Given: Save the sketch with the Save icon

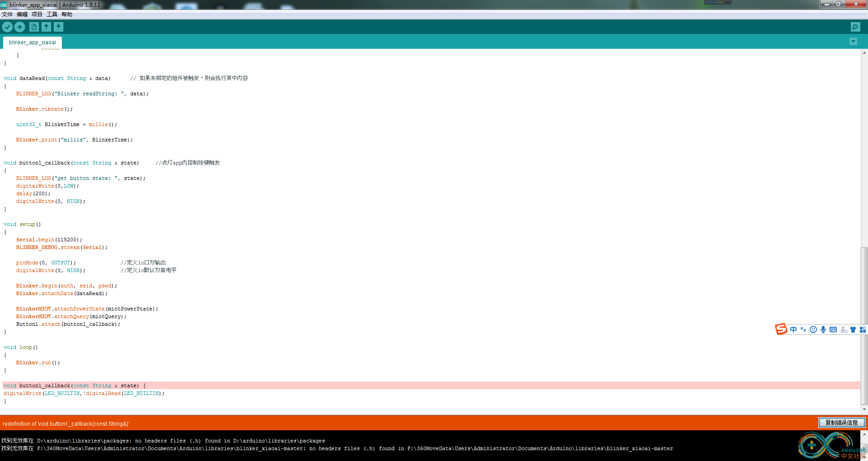Looking at the screenshot, I should coord(58,27).
